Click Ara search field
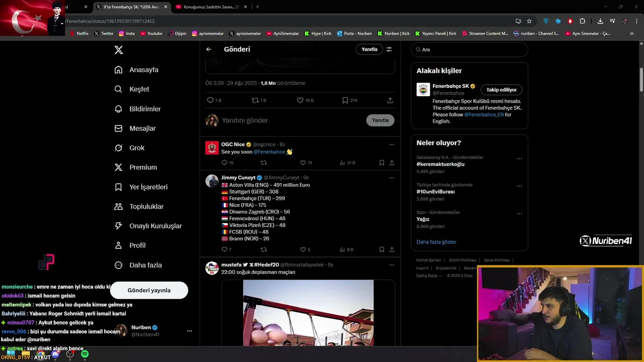 pyautogui.click(x=469, y=49)
